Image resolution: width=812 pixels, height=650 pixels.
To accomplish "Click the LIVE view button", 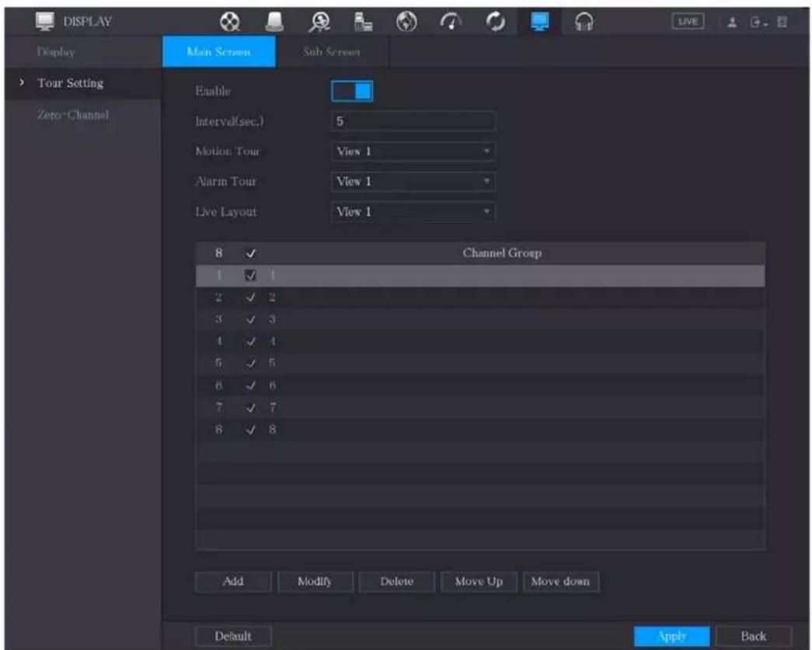I will tap(688, 22).
